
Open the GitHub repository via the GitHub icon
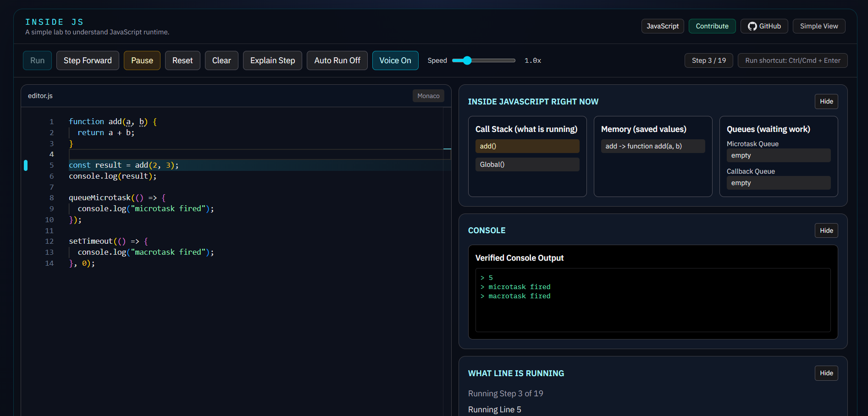[764, 26]
